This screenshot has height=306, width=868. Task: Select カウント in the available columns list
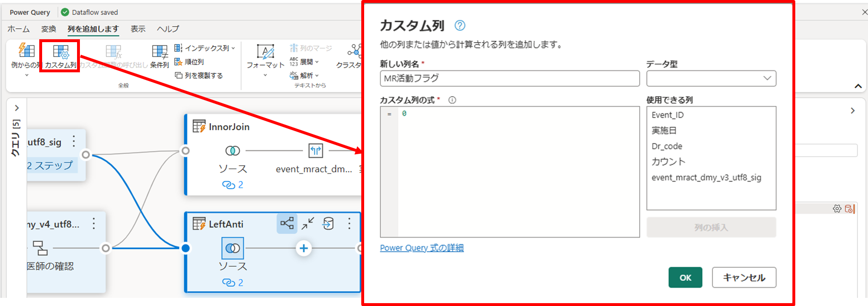point(668,161)
